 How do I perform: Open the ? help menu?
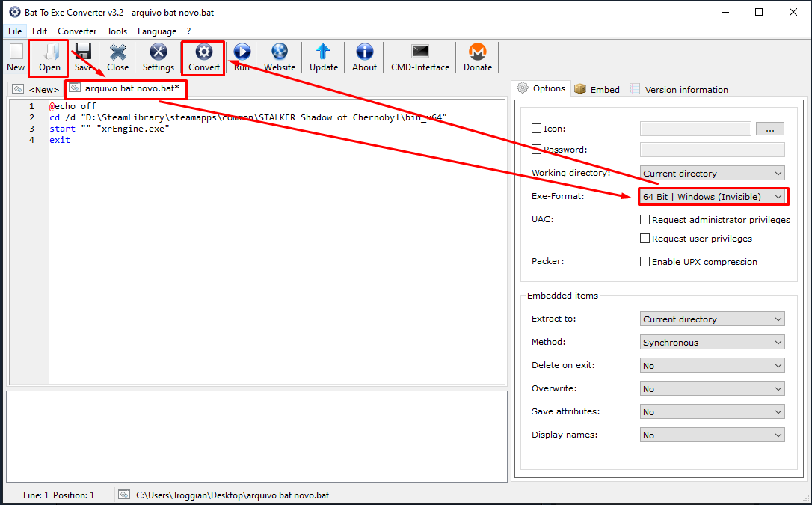tap(189, 31)
